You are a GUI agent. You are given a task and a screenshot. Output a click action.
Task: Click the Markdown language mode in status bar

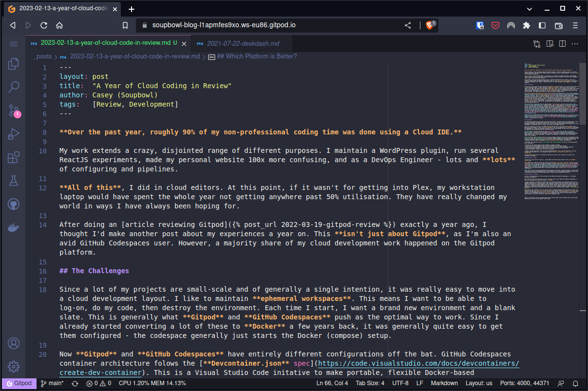pyautogui.click(x=444, y=383)
